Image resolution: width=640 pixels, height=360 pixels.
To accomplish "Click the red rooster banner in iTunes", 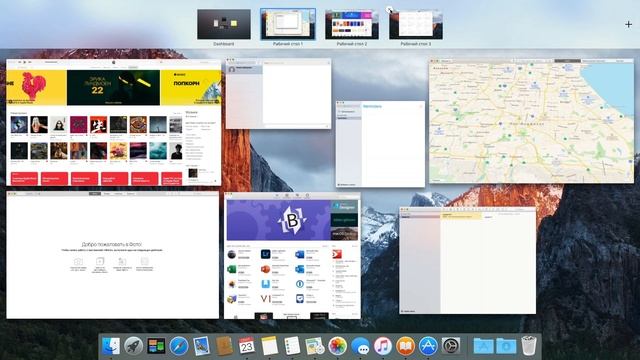I will (36, 87).
